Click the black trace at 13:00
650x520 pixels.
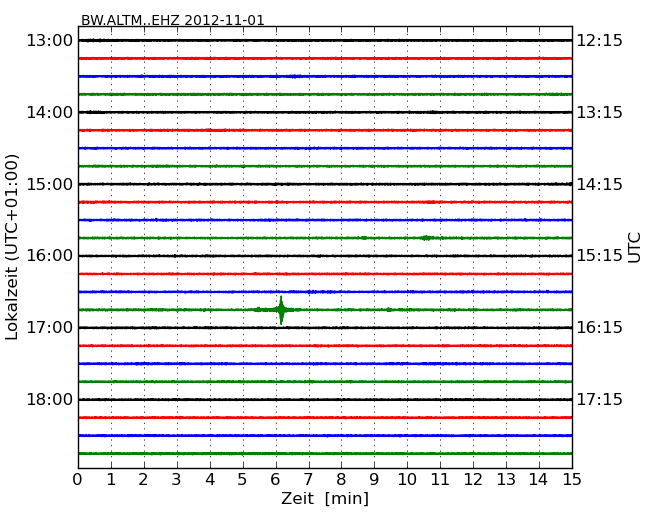coord(325,41)
